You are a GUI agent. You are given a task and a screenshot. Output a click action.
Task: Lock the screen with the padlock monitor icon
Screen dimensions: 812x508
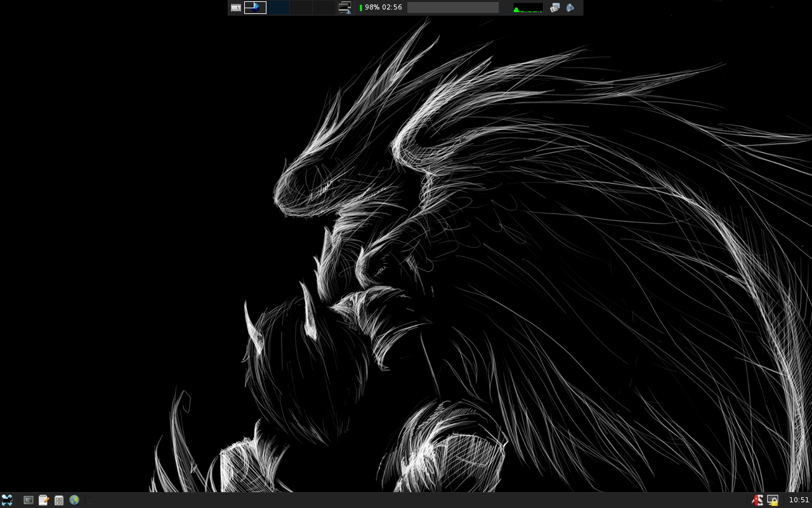pyautogui.click(x=773, y=500)
